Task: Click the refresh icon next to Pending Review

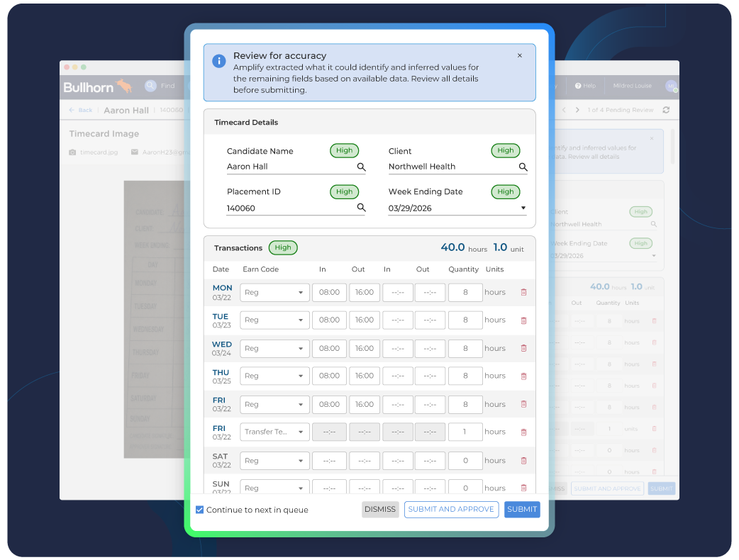Action: (666, 110)
